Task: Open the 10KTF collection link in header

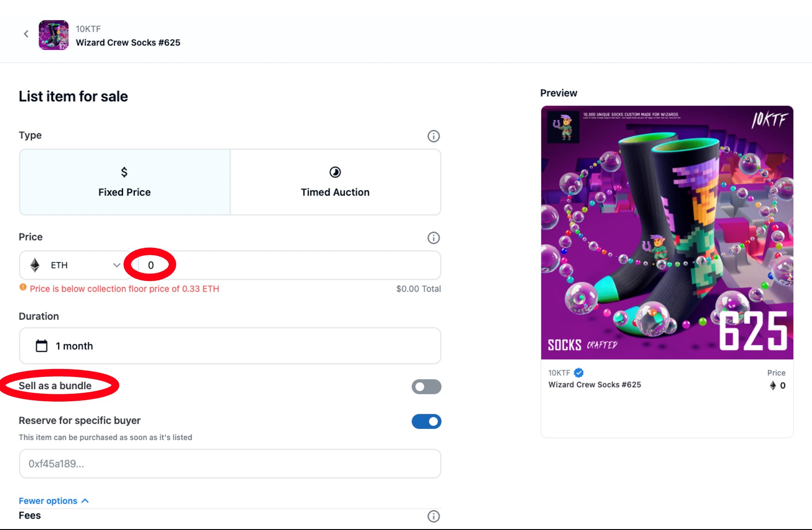Action: click(x=89, y=29)
